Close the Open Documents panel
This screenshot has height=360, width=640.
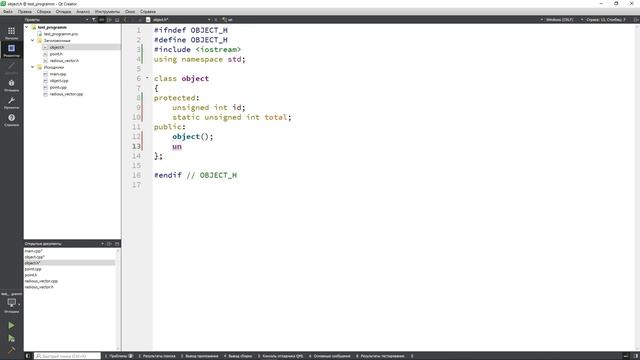(x=117, y=244)
